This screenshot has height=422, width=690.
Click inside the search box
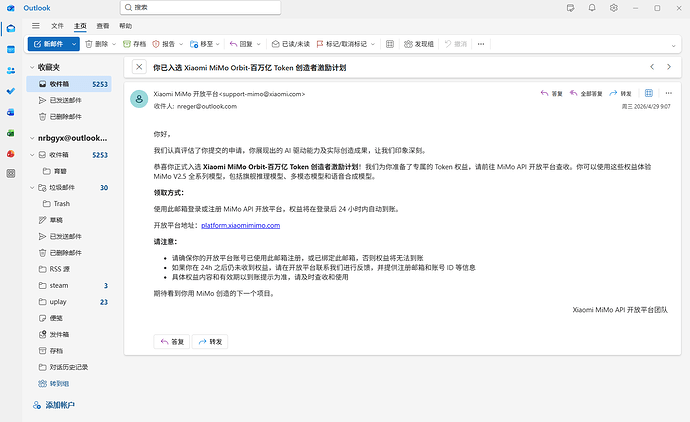201,7
